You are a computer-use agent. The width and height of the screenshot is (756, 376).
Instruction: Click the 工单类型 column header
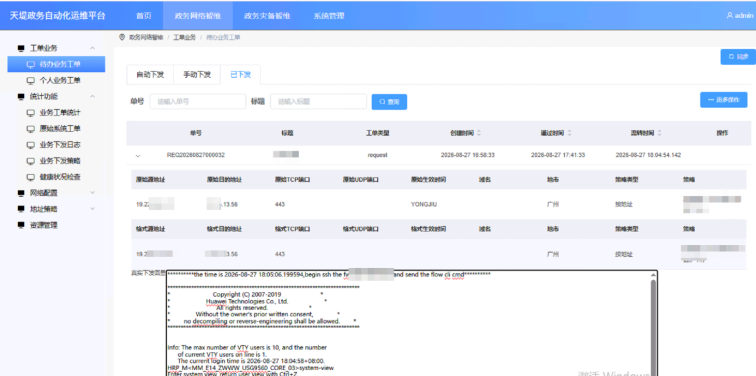click(378, 133)
